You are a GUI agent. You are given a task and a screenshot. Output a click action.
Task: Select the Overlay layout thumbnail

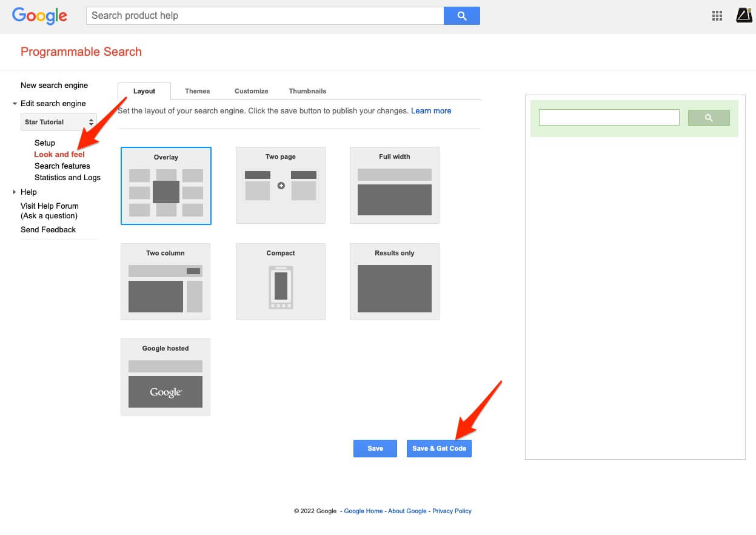pyautogui.click(x=166, y=185)
